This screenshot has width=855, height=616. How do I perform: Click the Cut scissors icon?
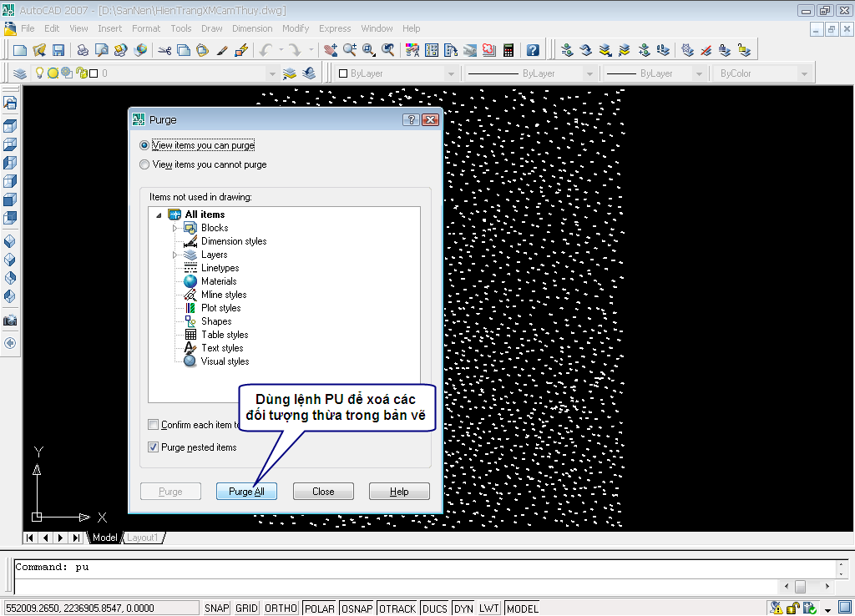164,50
